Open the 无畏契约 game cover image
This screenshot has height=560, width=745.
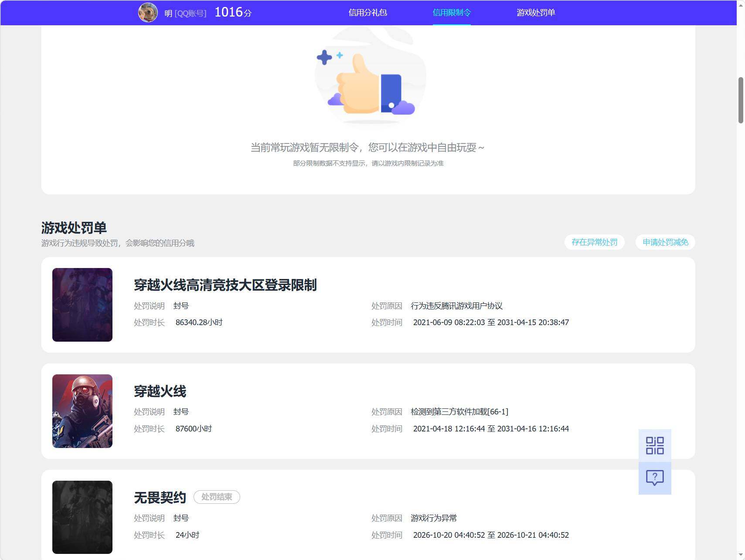[82, 517]
